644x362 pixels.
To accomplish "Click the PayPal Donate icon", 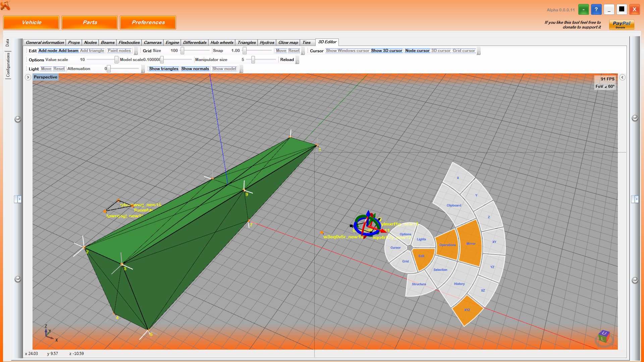I will point(621,24).
